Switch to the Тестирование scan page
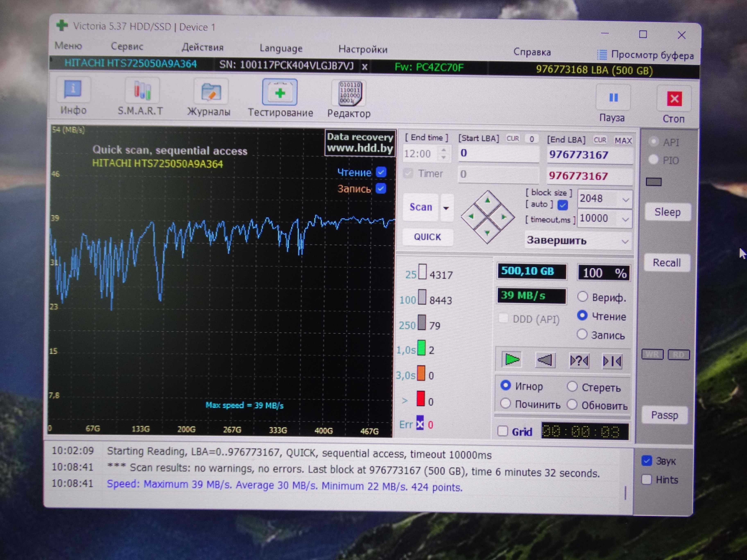Screen dimensions: 747x560 click(280, 92)
